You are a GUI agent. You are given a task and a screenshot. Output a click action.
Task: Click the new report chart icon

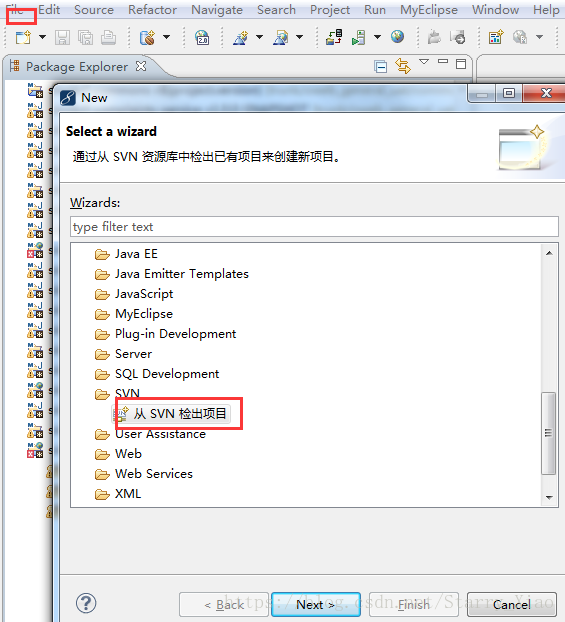tap(496, 37)
